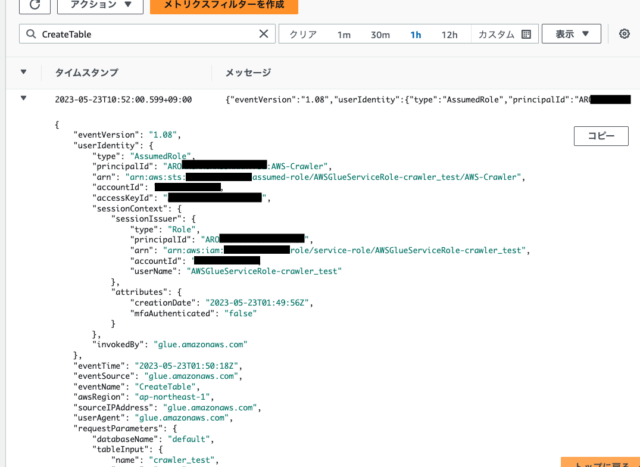Viewport: 640px width, 467px height.
Task: Click eventName "CreateTable" value
Action: coord(165,387)
